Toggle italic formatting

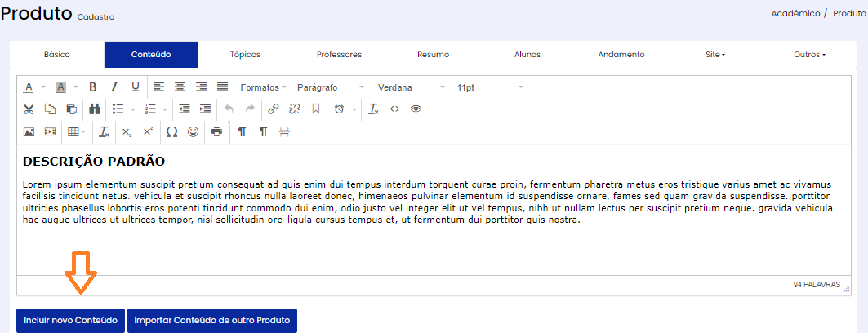[x=114, y=87]
